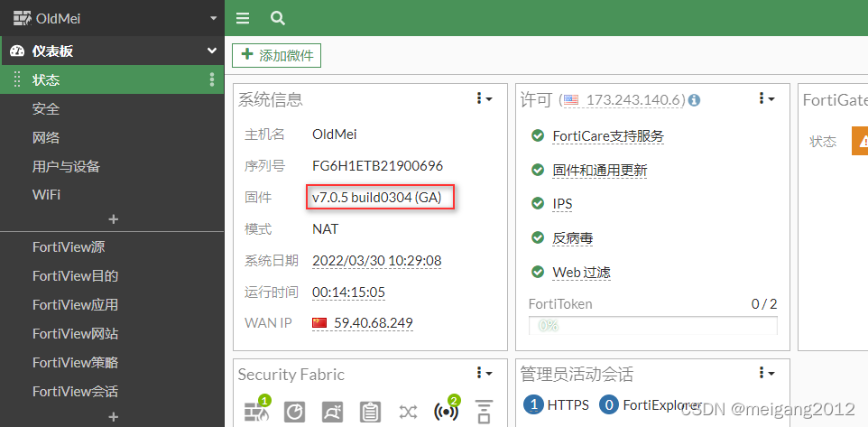
Task: Click the orange warning icon in FortiGate widget
Action: 860,141
